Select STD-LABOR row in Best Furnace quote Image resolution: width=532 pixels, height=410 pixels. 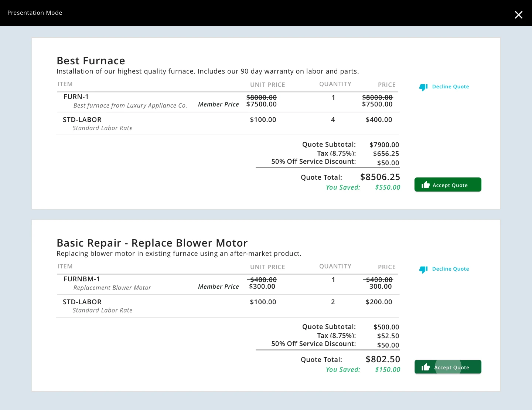click(82, 120)
